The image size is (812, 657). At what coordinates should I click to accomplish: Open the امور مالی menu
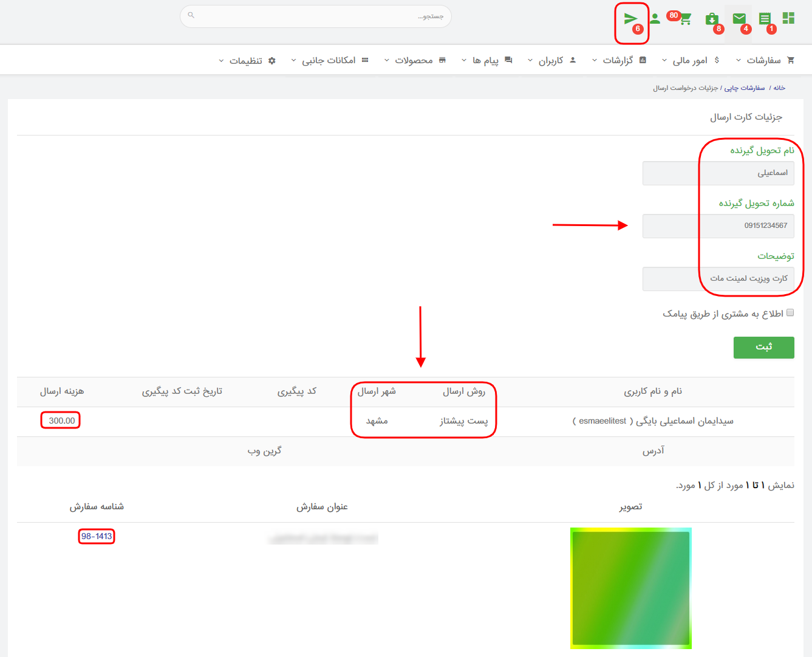(x=691, y=60)
